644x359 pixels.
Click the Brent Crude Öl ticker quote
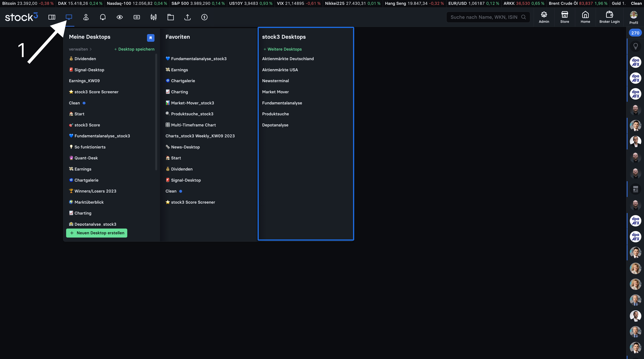578,3
